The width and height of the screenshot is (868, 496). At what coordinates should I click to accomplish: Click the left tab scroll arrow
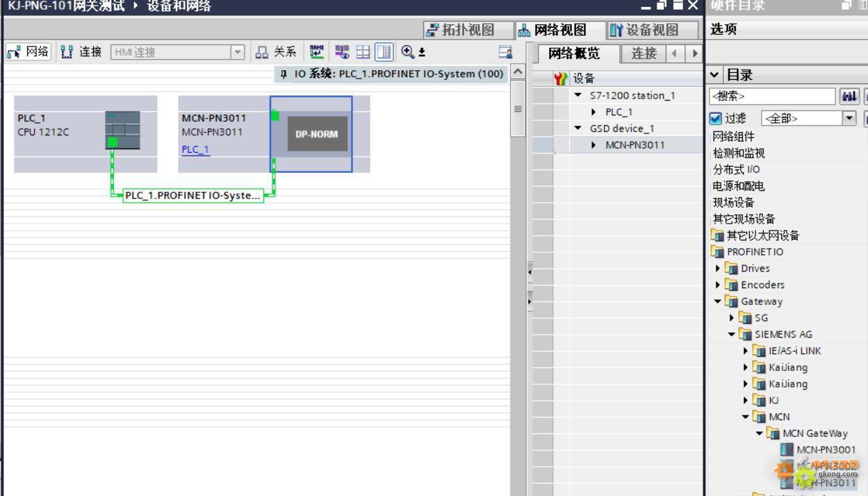click(674, 53)
